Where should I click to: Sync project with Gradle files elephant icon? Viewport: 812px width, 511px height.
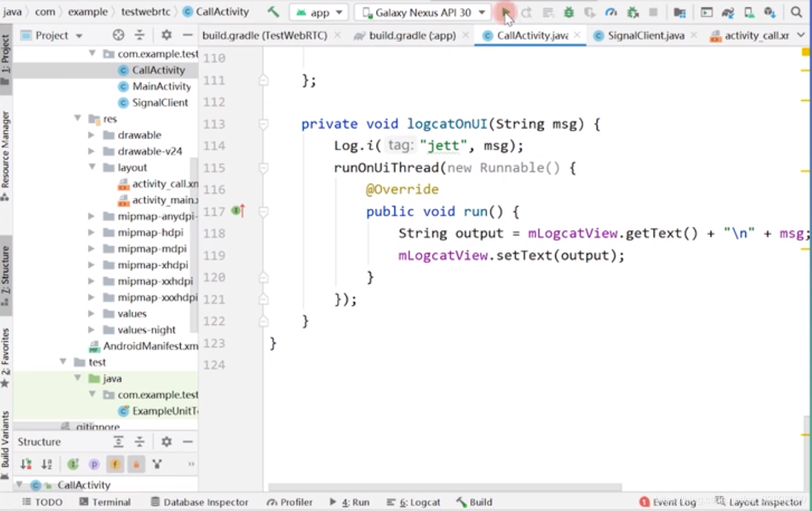[728, 12]
